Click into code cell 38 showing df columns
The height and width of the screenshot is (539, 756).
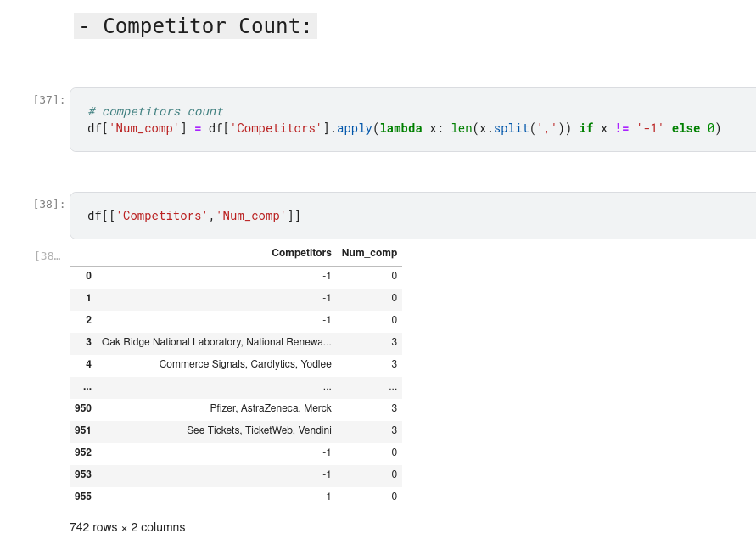pos(407,216)
